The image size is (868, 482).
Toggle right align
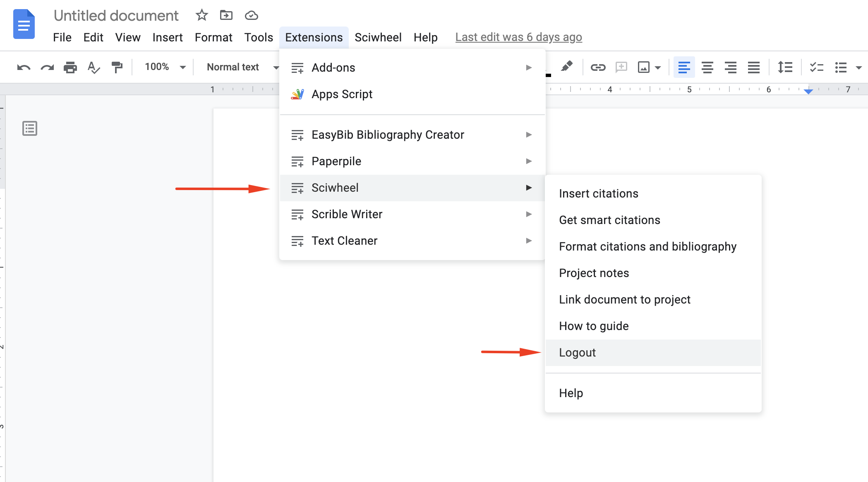pyautogui.click(x=731, y=67)
